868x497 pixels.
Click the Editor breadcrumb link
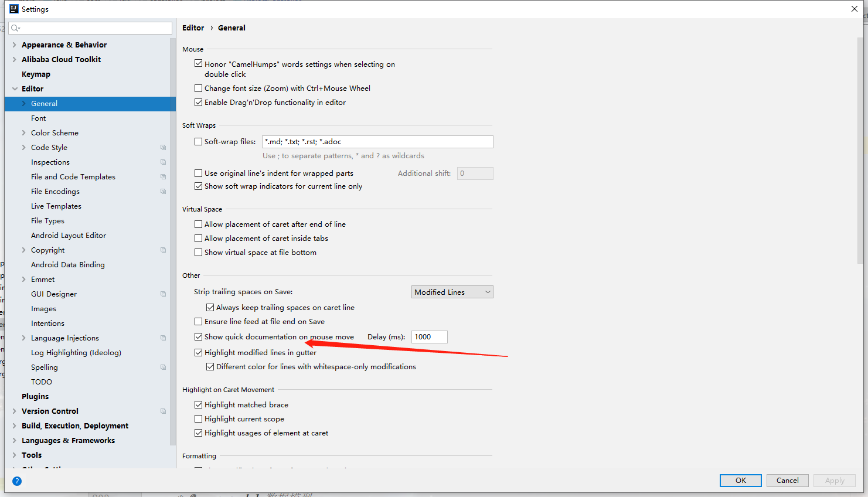coord(193,28)
